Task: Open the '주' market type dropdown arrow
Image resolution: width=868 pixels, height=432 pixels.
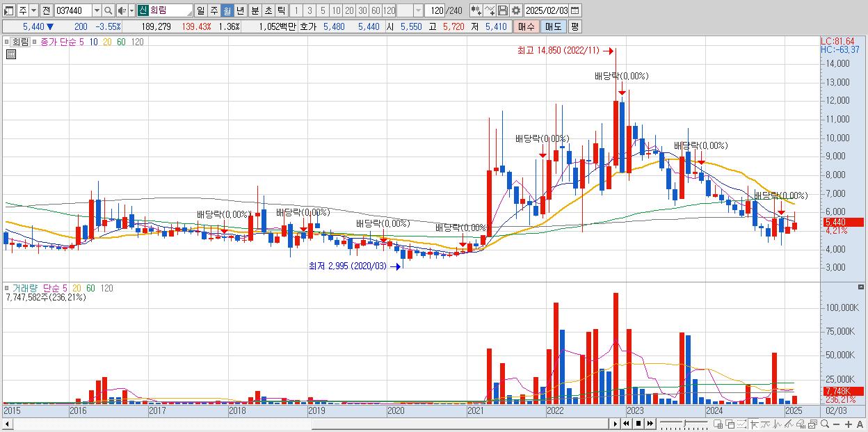Action: (x=34, y=10)
